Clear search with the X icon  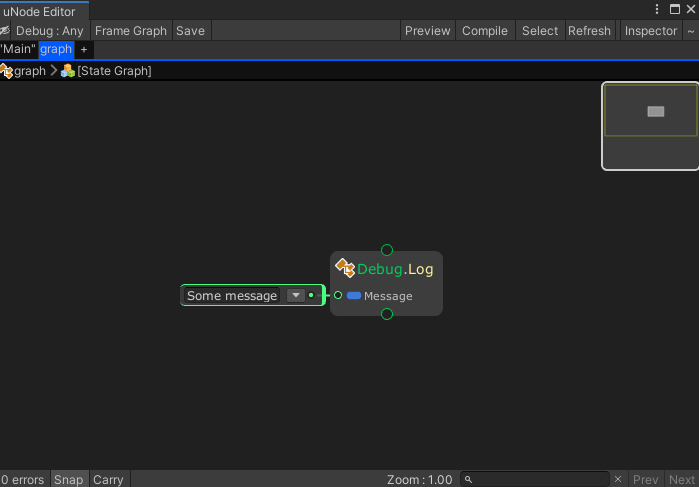618,479
